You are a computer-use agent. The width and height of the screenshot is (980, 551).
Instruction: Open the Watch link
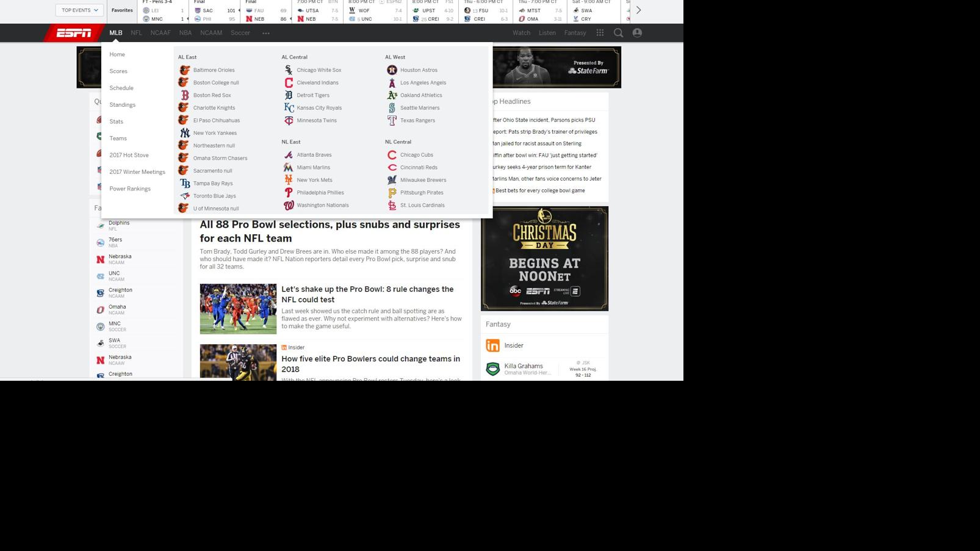pos(521,33)
